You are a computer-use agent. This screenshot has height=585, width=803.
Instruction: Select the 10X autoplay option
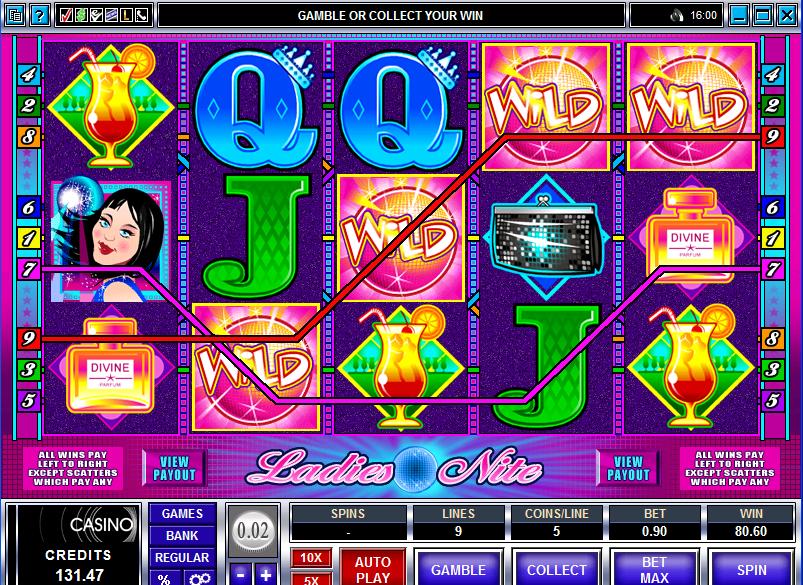coord(311,558)
